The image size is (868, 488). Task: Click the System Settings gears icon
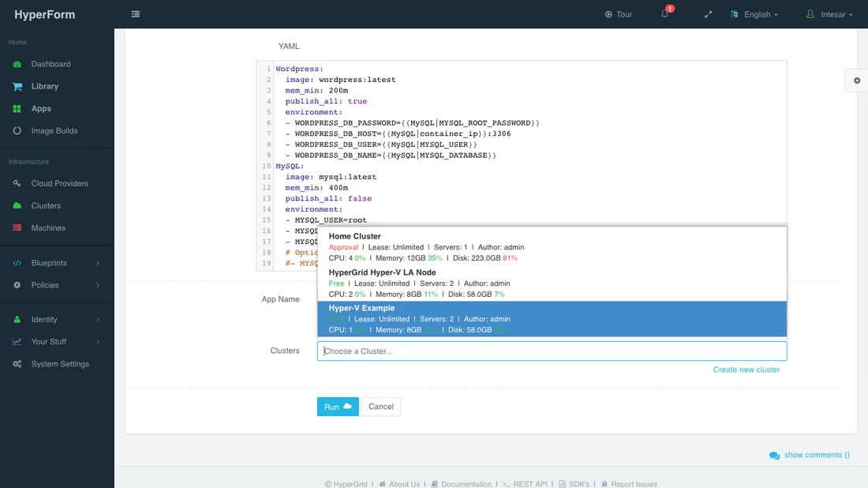[x=17, y=364]
